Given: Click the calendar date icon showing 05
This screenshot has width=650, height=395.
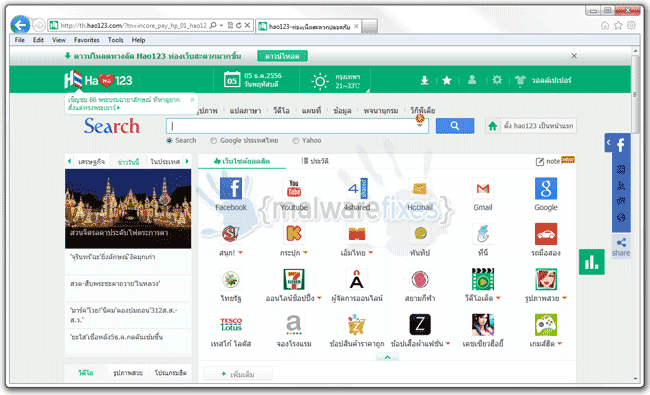Looking at the screenshot, I should pos(232,80).
